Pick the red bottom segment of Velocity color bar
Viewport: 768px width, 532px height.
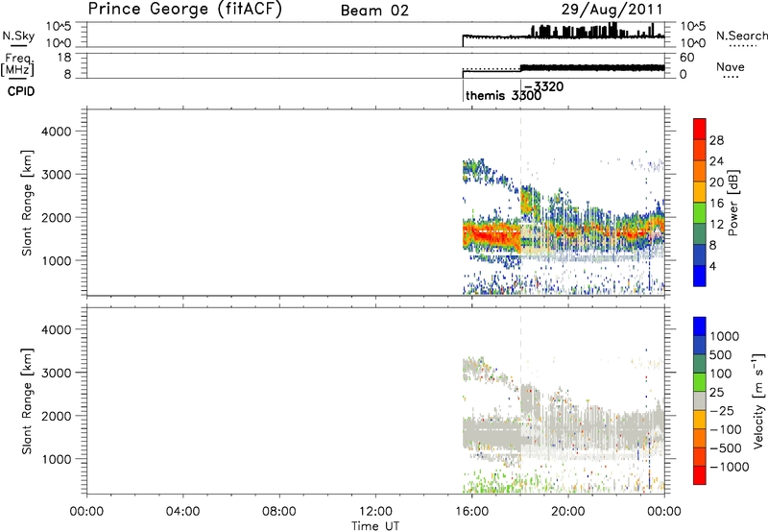700,475
